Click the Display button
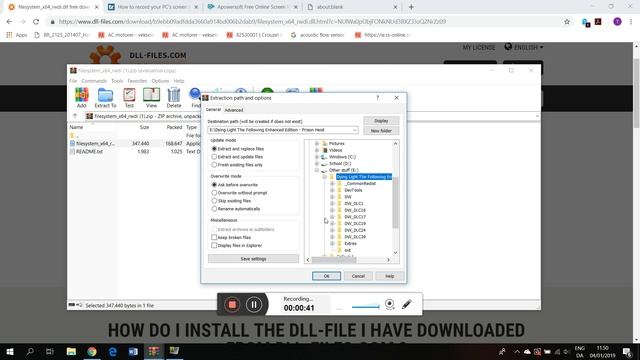The width and height of the screenshot is (640, 360). (381, 121)
